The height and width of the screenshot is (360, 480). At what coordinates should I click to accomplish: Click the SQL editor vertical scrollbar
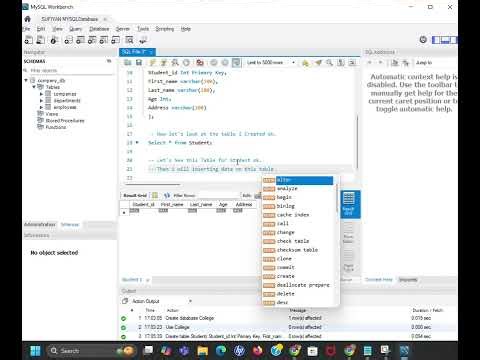(357, 142)
